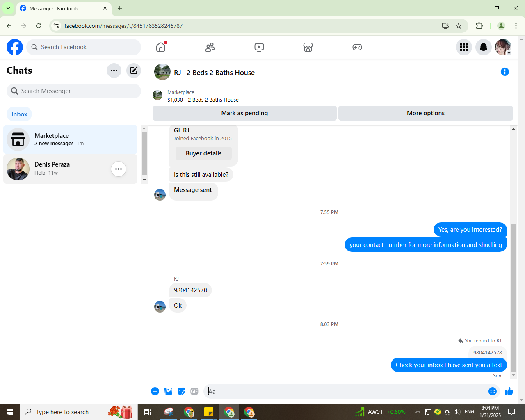Viewport: 525px width, 420px height.
Task: Open the emoji picker in message box
Action: pos(493,391)
